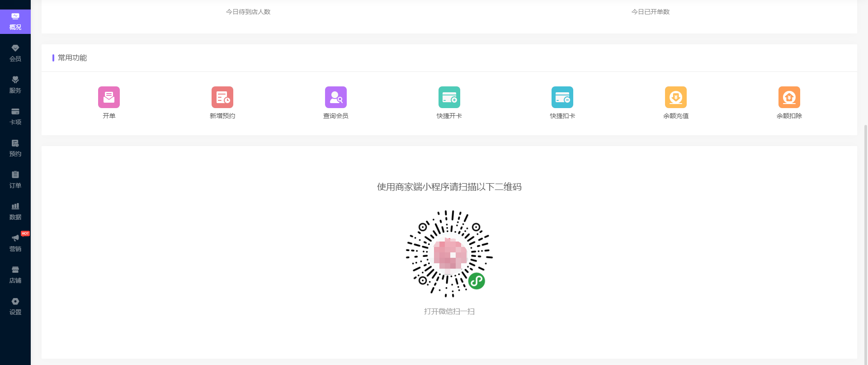
Task: Click the 快捷开卡 text label
Action: coord(449,116)
